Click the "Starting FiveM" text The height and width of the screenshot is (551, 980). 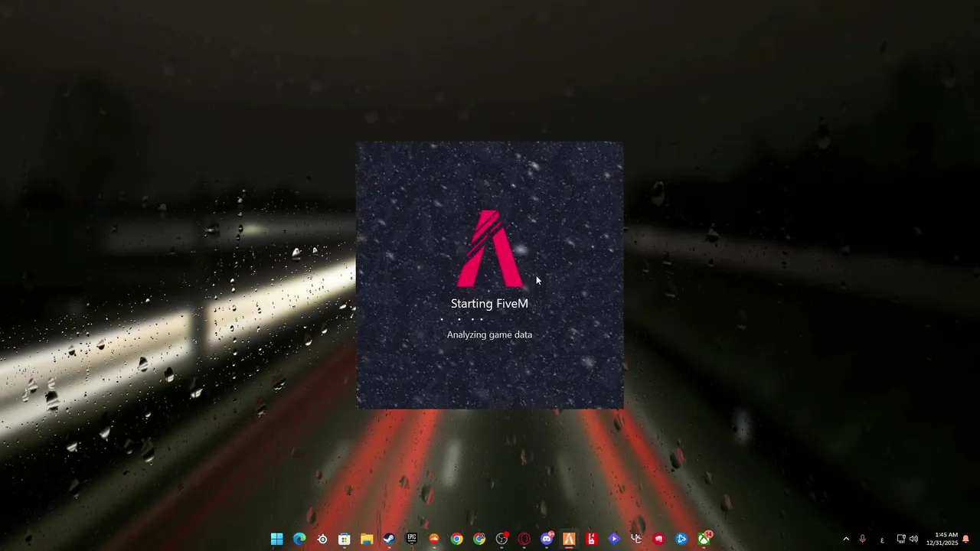489,304
